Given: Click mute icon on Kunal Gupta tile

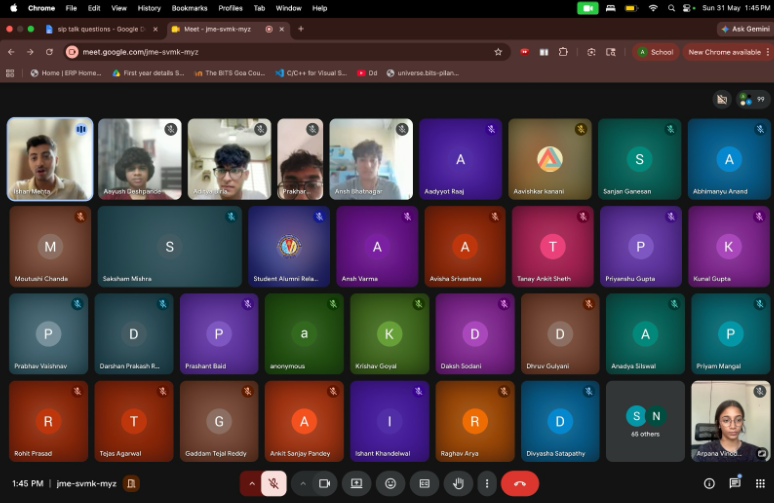Looking at the screenshot, I should [759, 217].
